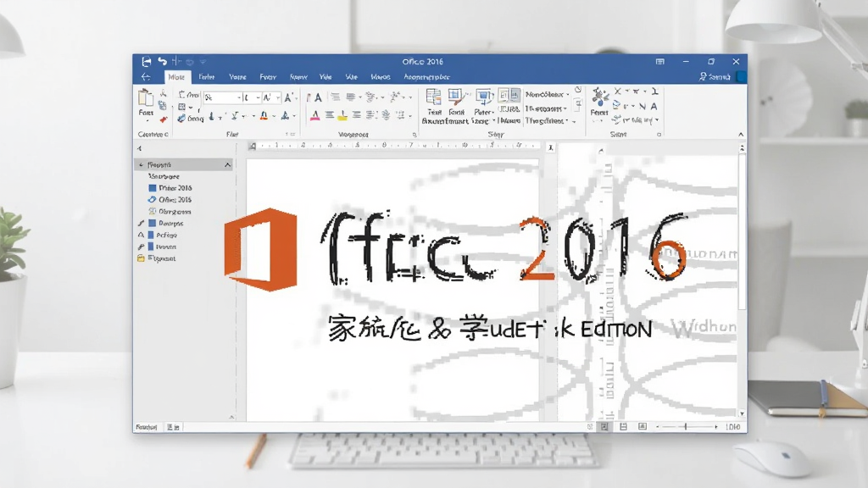Click the X icon in the editing group
The width and height of the screenshot is (868, 488).
pos(618,91)
